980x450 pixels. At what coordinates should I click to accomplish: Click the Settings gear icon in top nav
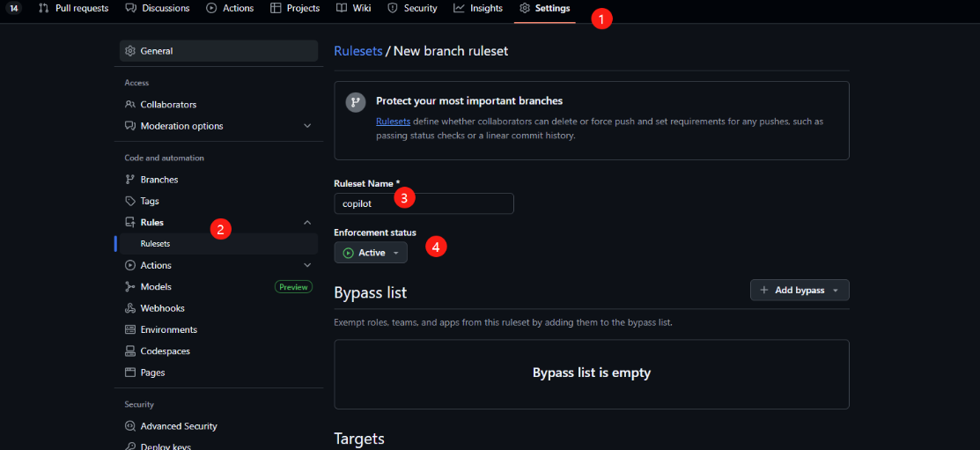[x=525, y=8]
